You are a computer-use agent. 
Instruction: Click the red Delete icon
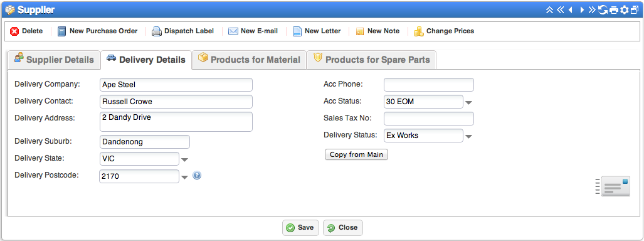(x=15, y=31)
